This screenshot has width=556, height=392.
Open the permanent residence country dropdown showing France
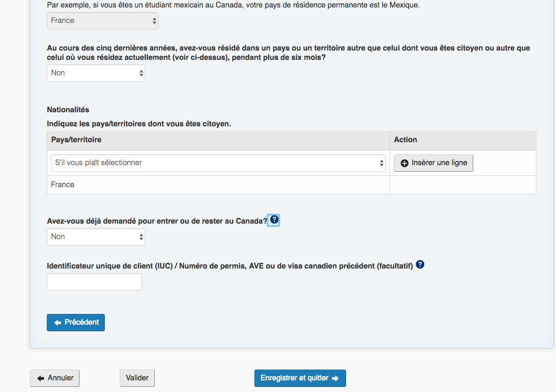(x=102, y=21)
